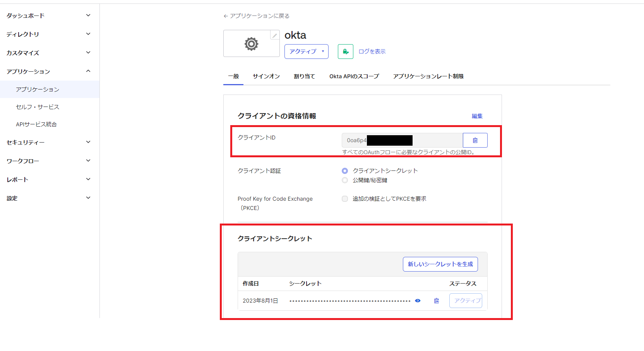
Task: Click the Client ID text field
Action: [x=402, y=140]
